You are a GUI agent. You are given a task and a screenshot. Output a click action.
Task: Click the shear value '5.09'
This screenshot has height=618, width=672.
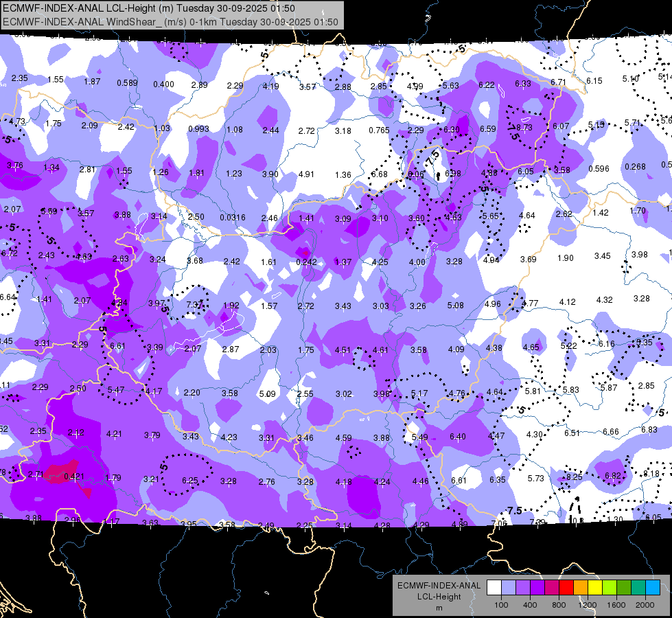(x=268, y=393)
